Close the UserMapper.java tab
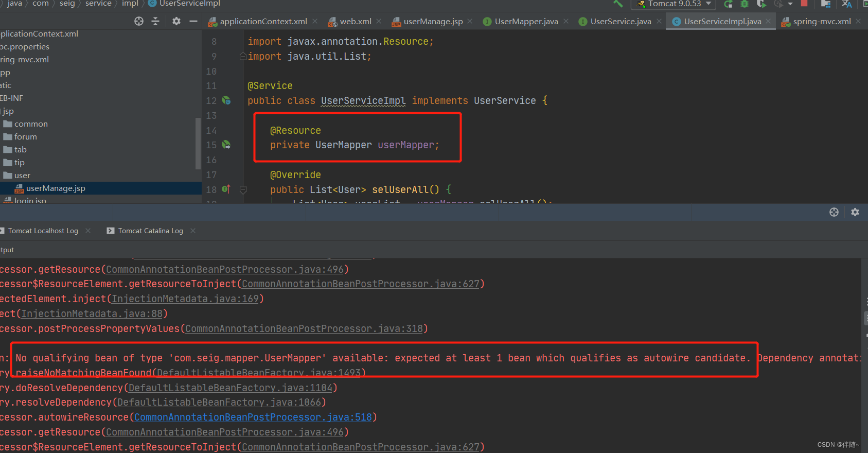Screen dimensions: 868x453 click(x=566, y=21)
